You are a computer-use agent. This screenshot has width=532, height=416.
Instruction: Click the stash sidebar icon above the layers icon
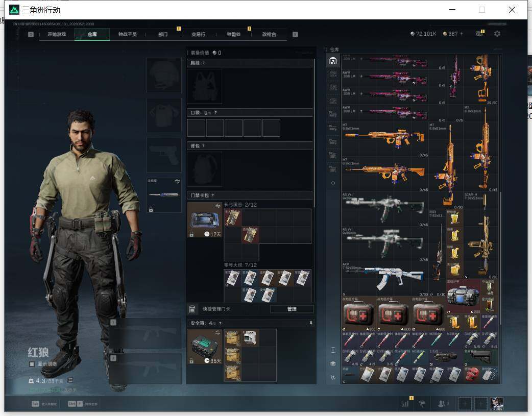[x=333, y=350]
